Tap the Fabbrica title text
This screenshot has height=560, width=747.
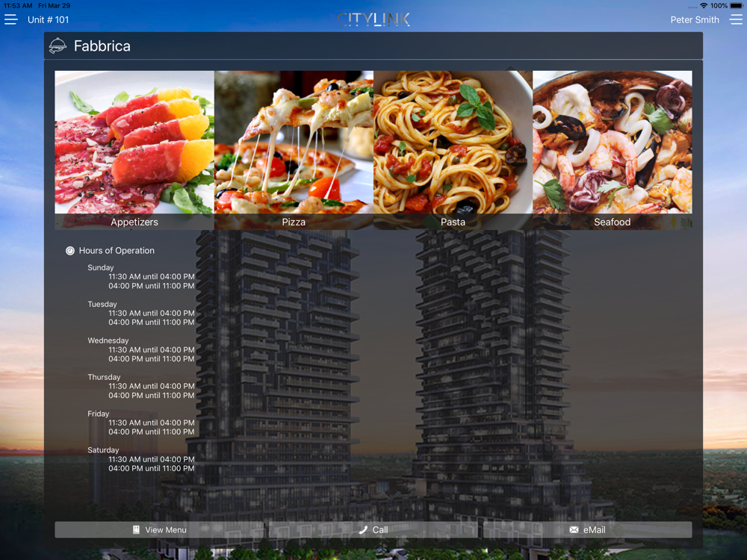tap(102, 46)
